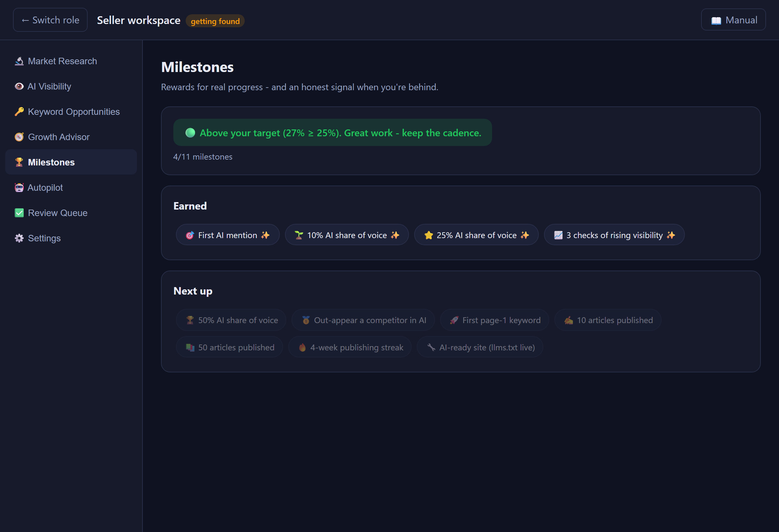Click the 10 articles published milestone
This screenshot has height=532, width=779.
pos(608,320)
